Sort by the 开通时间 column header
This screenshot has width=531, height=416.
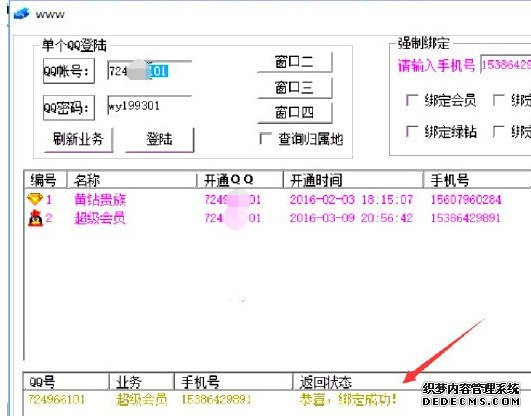[x=353, y=180]
